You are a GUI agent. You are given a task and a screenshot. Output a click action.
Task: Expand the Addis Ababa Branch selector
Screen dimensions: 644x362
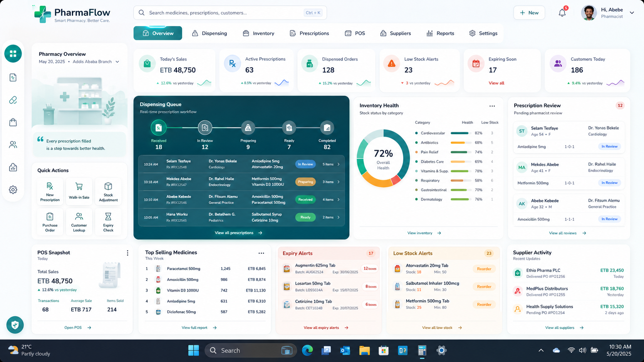[96, 62]
